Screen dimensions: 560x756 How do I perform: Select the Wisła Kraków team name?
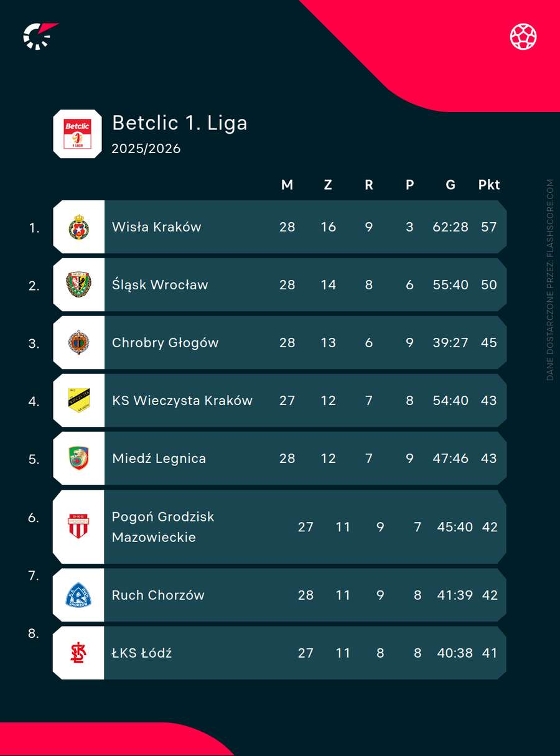pyautogui.click(x=157, y=226)
